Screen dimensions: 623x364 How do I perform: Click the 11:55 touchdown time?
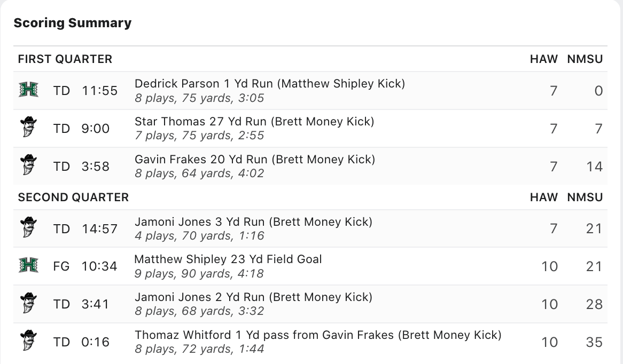tap(100, 91)
